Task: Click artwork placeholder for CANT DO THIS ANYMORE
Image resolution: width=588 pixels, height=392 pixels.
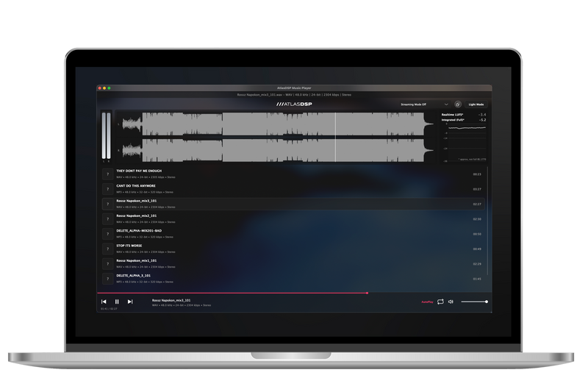Action: (107, 189)
